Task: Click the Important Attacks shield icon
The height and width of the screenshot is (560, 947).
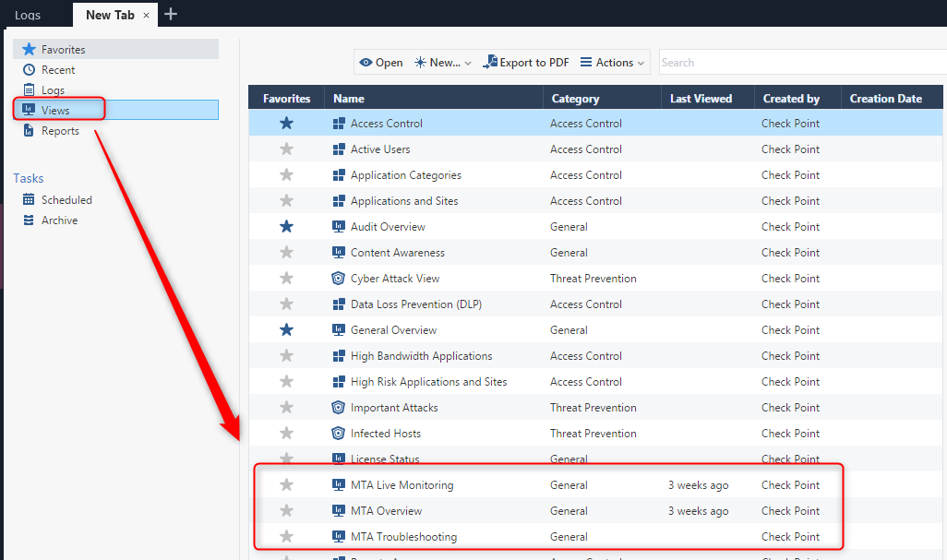Action: tap(339, 408)
